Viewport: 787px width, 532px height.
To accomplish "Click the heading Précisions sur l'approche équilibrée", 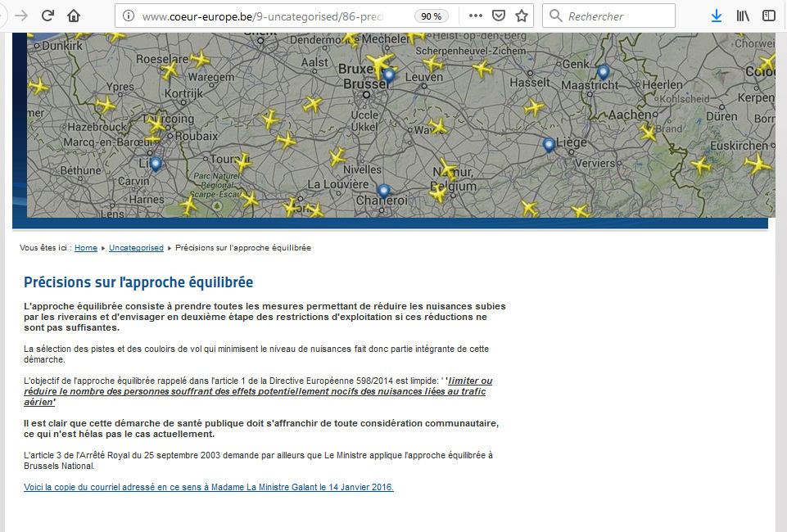I will coord(138,282).
